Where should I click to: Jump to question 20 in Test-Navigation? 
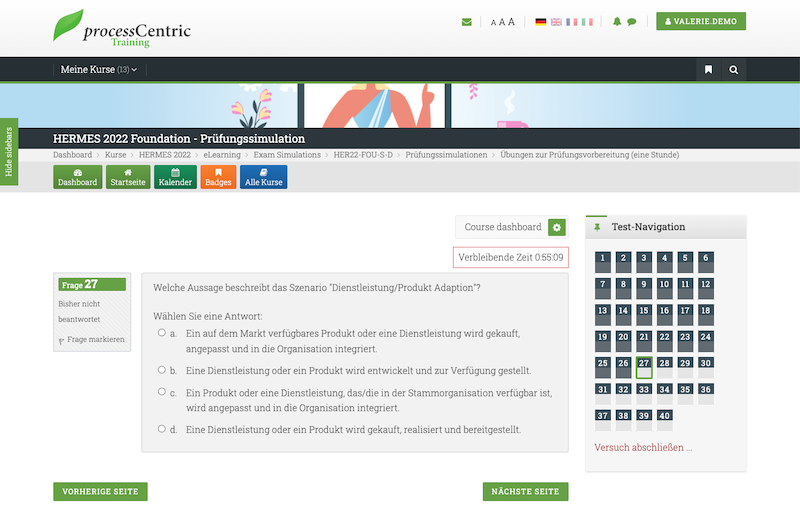point(623,341)
